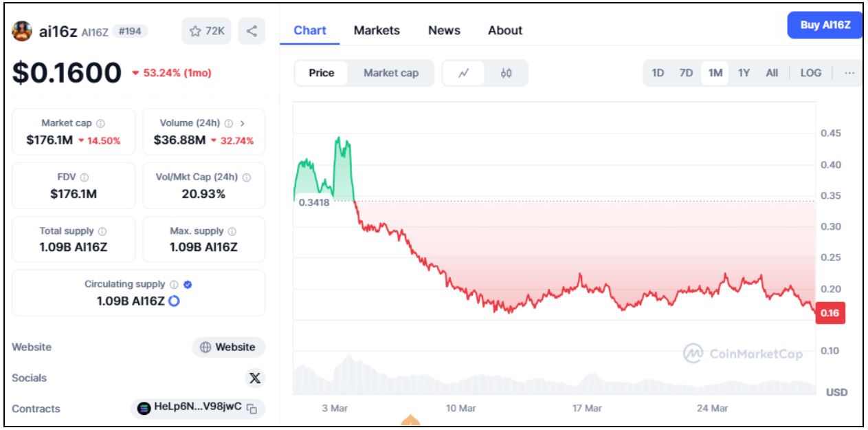Open the About tab
This screenshot has width=868, height=430.
[x=505, y=30]
